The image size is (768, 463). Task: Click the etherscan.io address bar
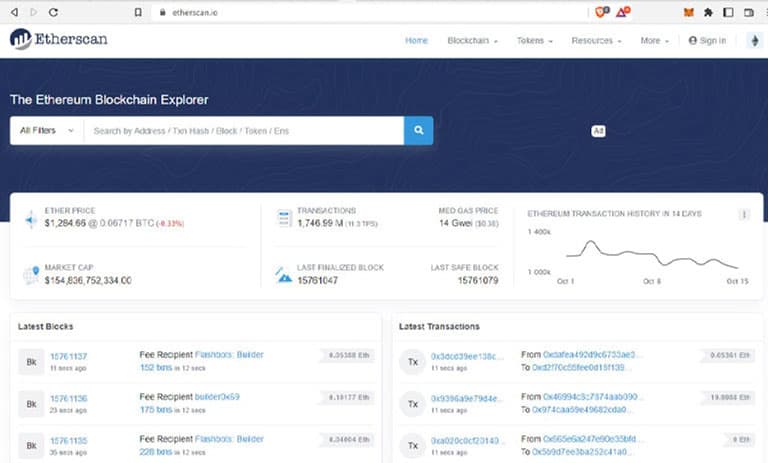click(x=372, y=12)
